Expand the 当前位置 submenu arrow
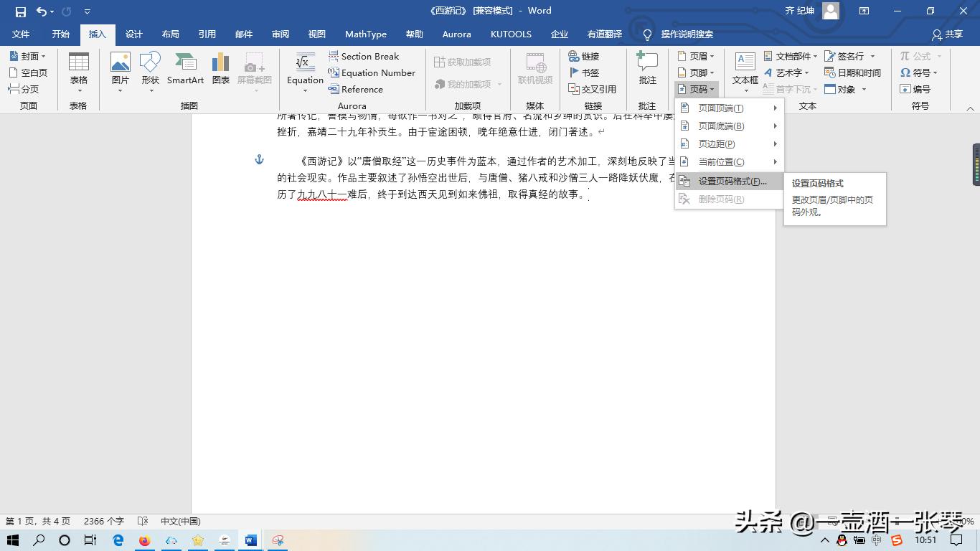Image resolution: width=980 pixels, height=551 pixels. point(774,161)
